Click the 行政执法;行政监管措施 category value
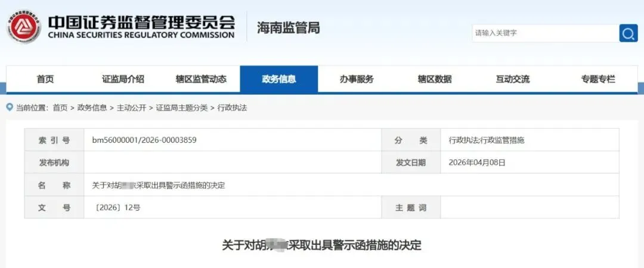 click(x=487, y=141)
